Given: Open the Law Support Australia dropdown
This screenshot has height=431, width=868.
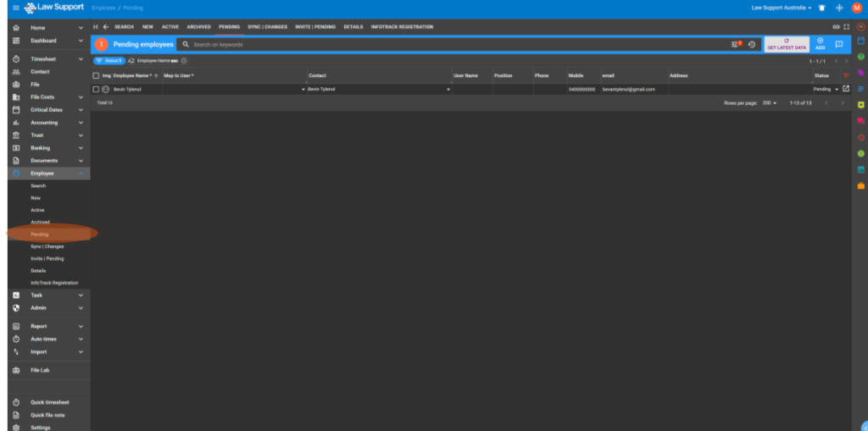Looking at the screenshot, I should [x=781, y=8].
